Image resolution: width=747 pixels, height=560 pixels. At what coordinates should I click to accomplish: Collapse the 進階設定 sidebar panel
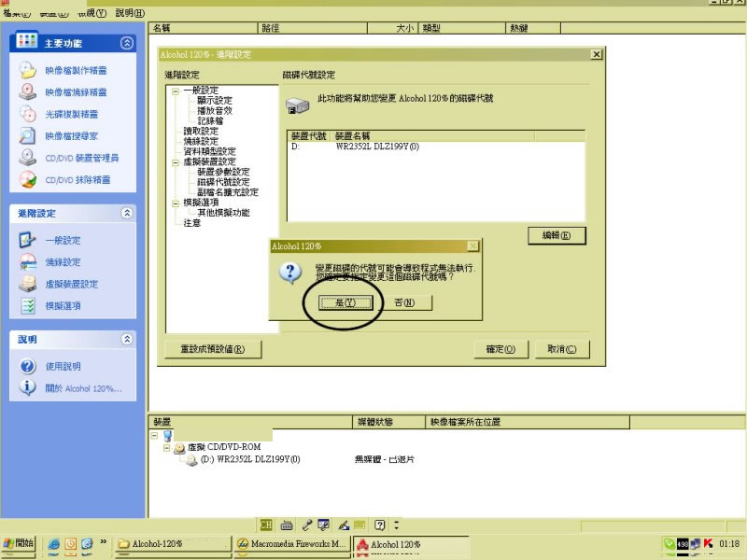[127, 213]
